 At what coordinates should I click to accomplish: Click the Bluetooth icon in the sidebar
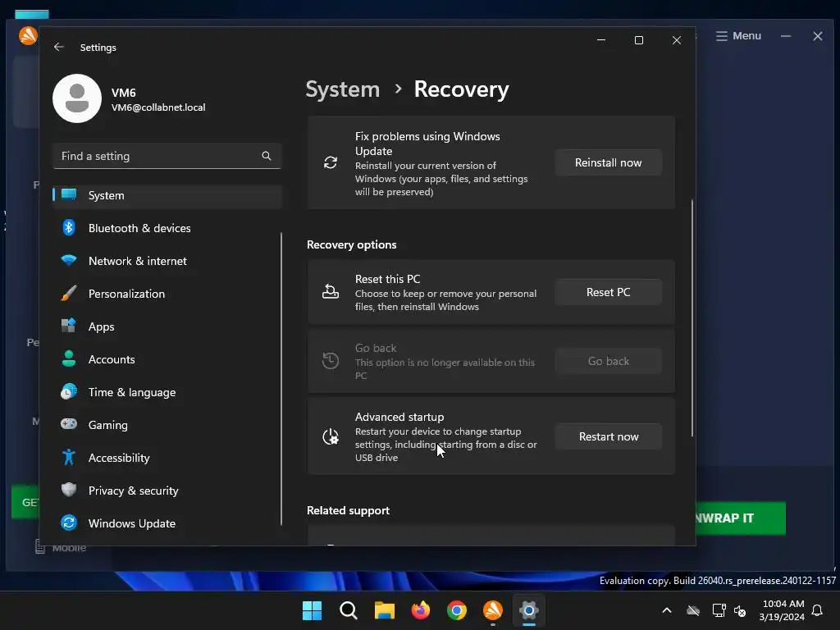coord(69,228)
